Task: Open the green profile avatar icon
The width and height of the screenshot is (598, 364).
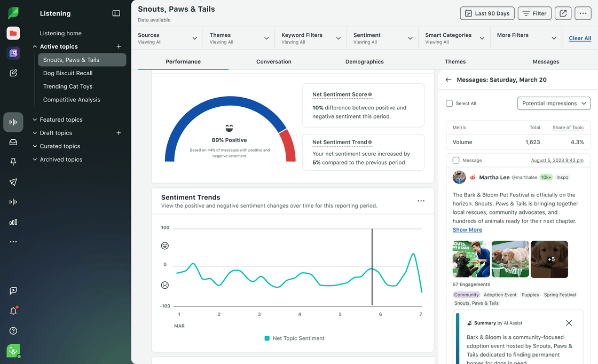Action: (x=13, y=351)
